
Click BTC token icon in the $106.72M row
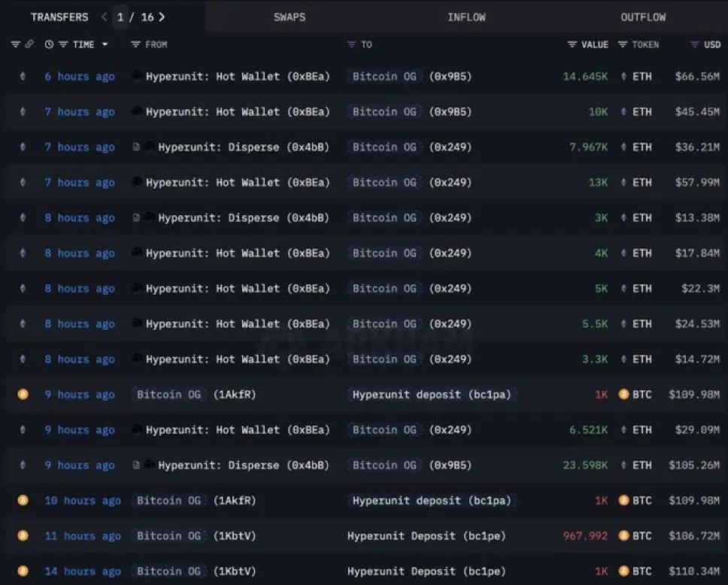(624, 535)
